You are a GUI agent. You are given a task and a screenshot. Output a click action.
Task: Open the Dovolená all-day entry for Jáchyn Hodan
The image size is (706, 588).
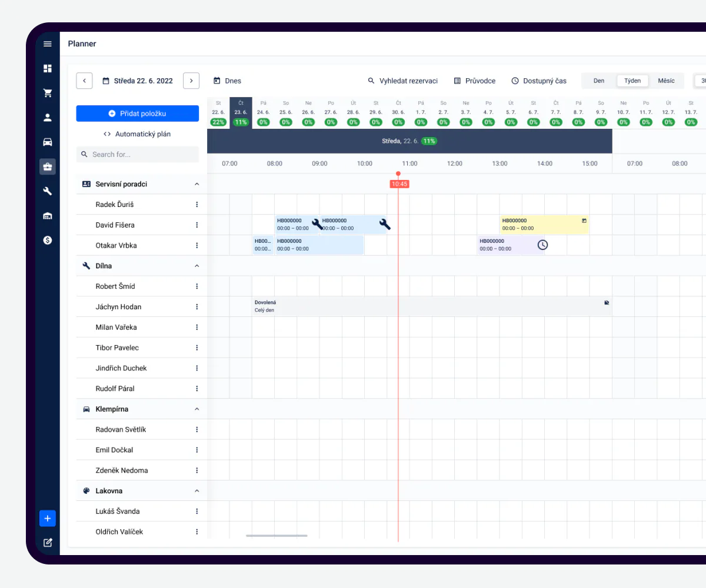point(432,306)
